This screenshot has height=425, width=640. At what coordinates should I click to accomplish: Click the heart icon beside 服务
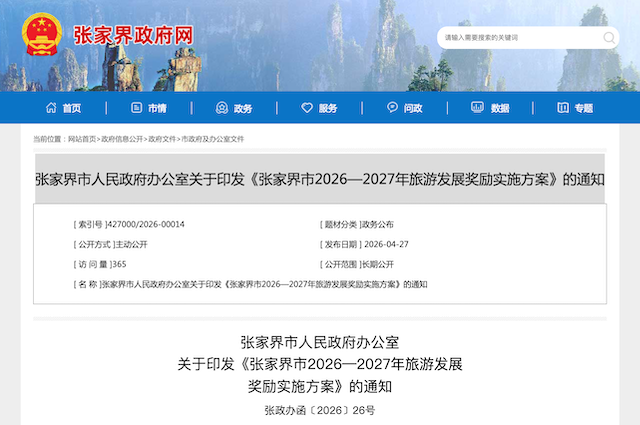[x=307, y=108]
